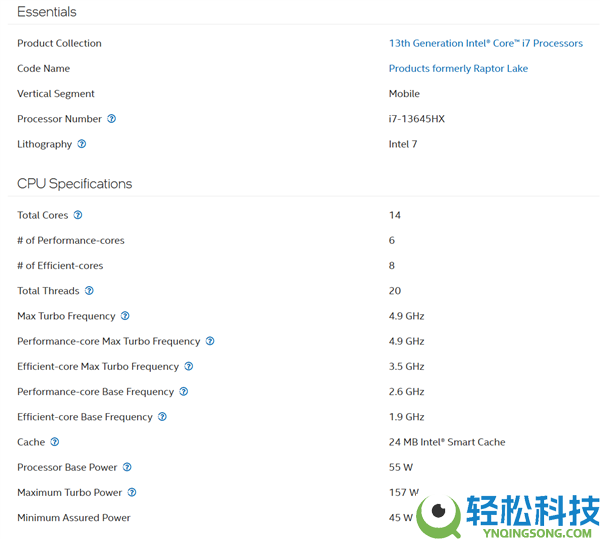Screen dimensions: 600x539
Task: Click help icon next to Max Turbo Frequency
Action: pos(125,316)
